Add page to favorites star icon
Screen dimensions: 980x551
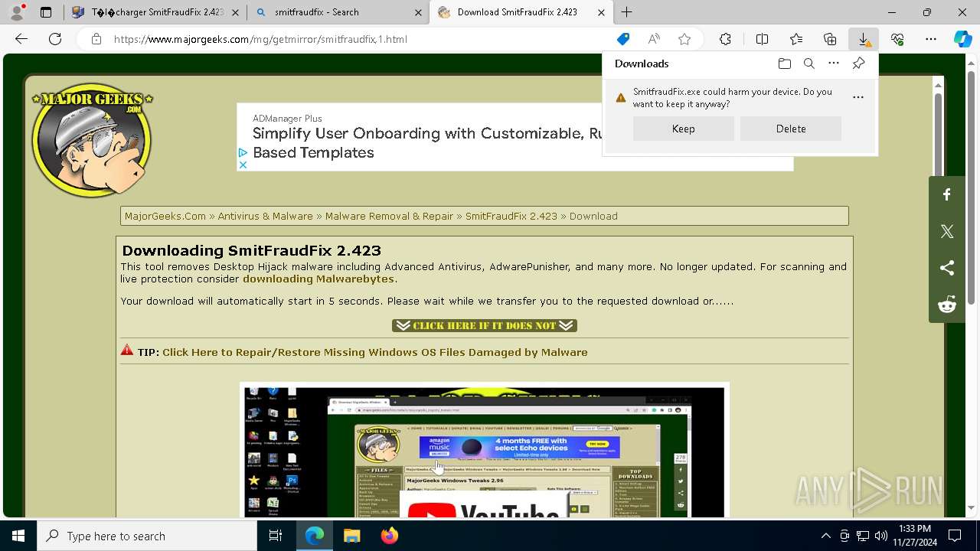tap(684, 39)
